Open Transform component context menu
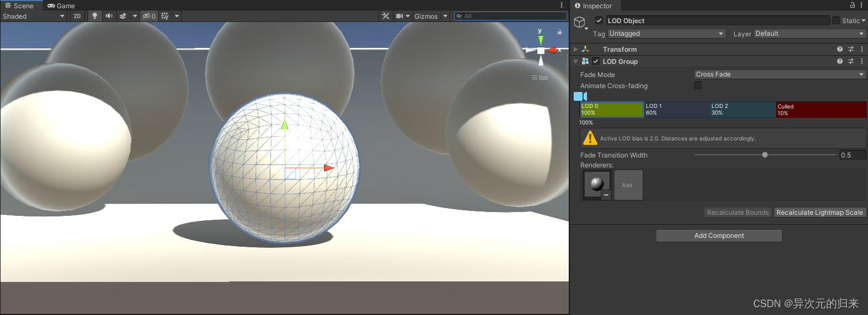 [862, 49]
